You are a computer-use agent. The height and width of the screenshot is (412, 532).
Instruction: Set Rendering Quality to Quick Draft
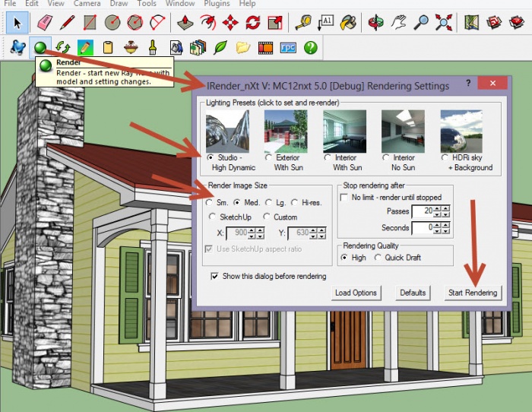click(378, 258)
